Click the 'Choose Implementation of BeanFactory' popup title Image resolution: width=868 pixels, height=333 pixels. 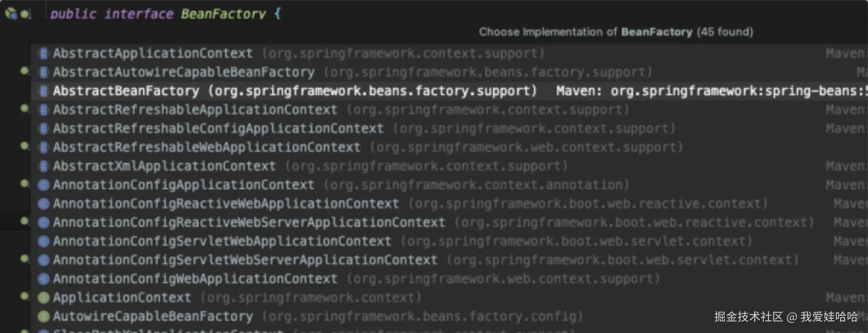point(616,32)
